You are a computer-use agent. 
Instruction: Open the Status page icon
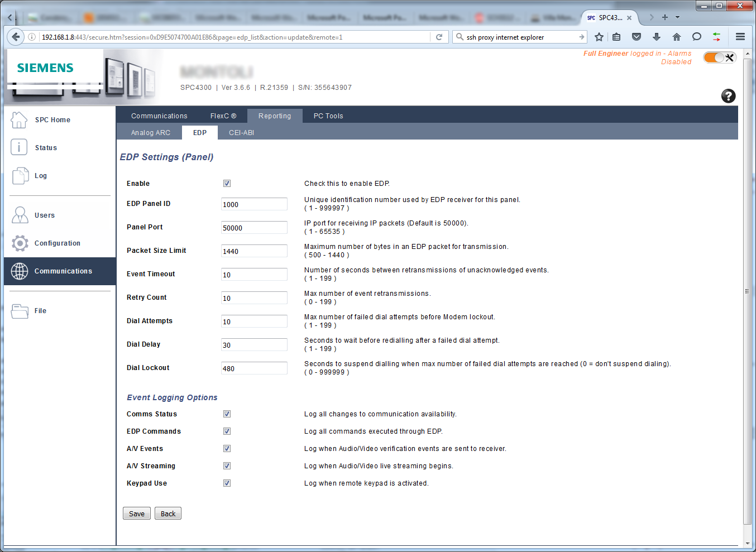coord(19,147)
